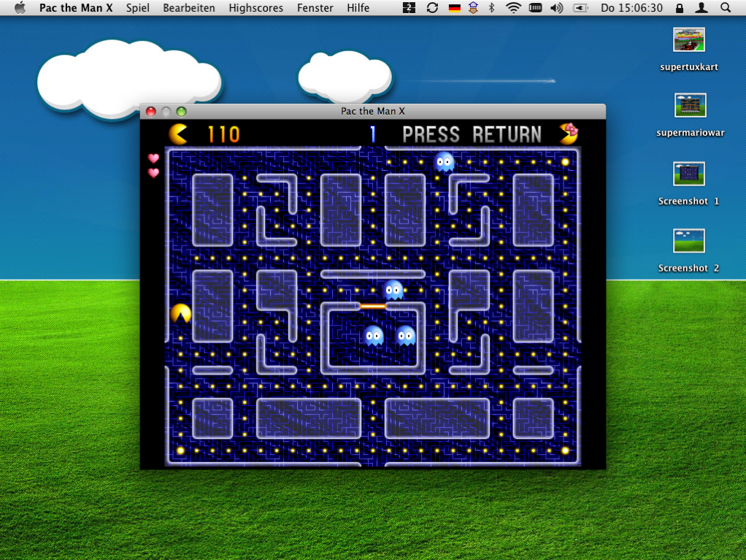Open the Bearbeiten menu
The width and height of the screenshot is (746, 560).
click(189, 8)
